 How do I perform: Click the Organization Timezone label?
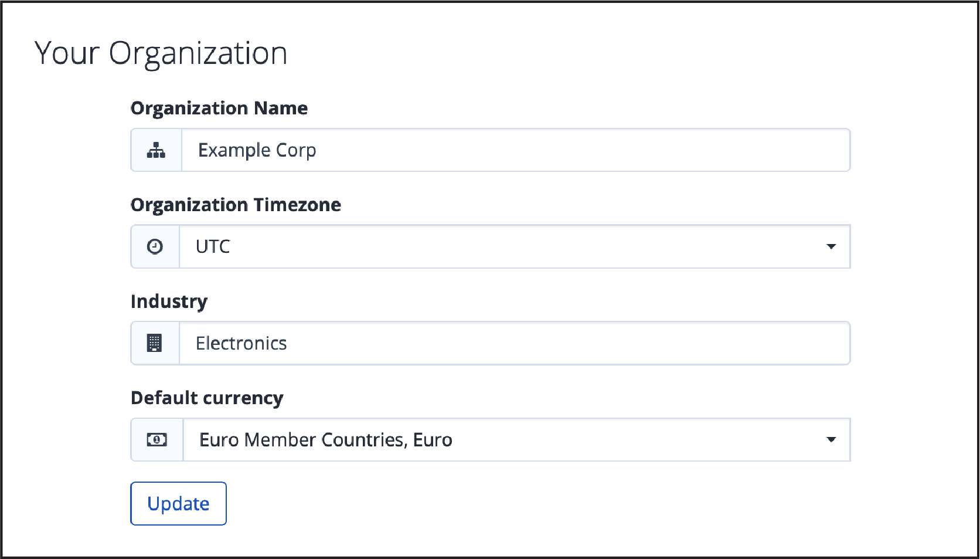(x=236, y=205)
